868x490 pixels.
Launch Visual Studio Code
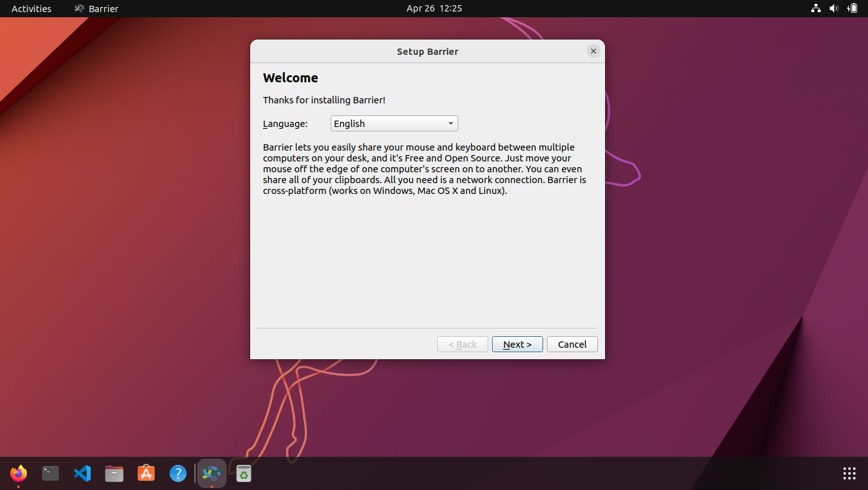82,473
